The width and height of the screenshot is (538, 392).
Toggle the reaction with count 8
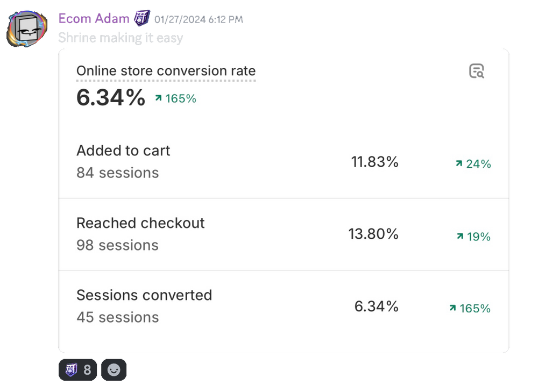(x=78, y=370)
